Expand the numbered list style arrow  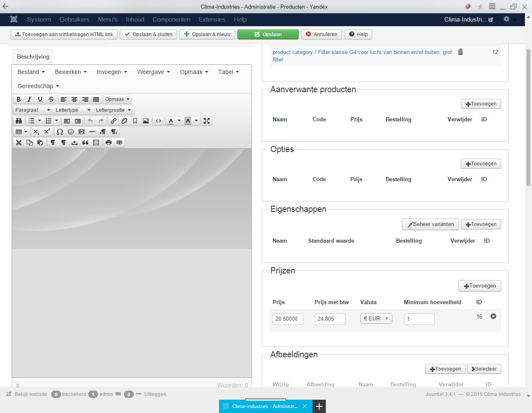[x=57, y=121]
